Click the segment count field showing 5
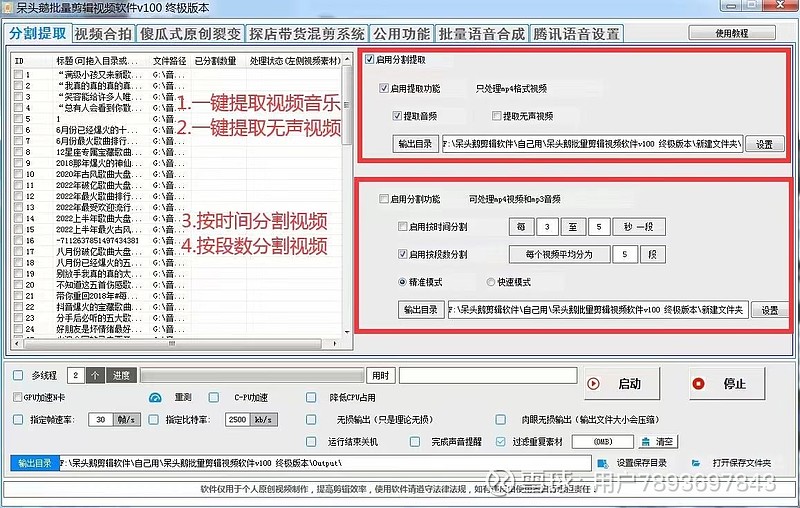 click(624, 254)
